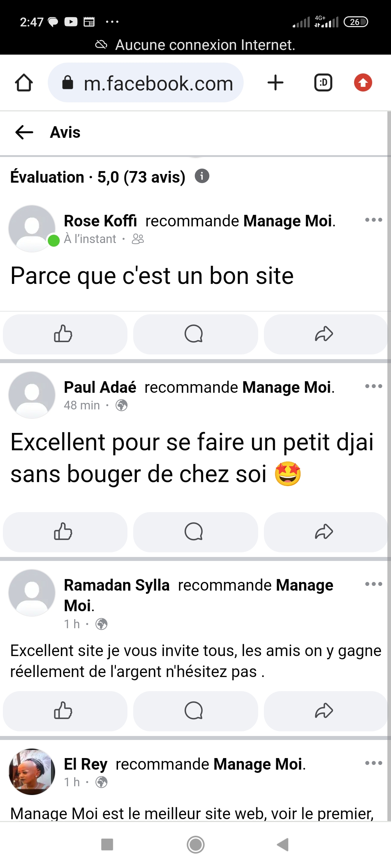Expand more options on El Rey's review
The height and width of the screenshot is (868, 391).
tap(374, 763)
